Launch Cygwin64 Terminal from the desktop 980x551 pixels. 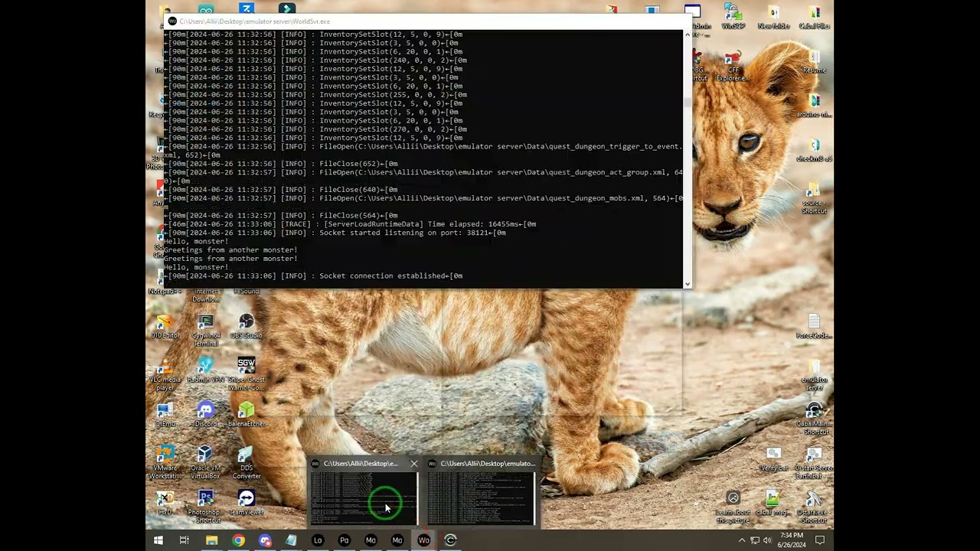coord(205,329)
